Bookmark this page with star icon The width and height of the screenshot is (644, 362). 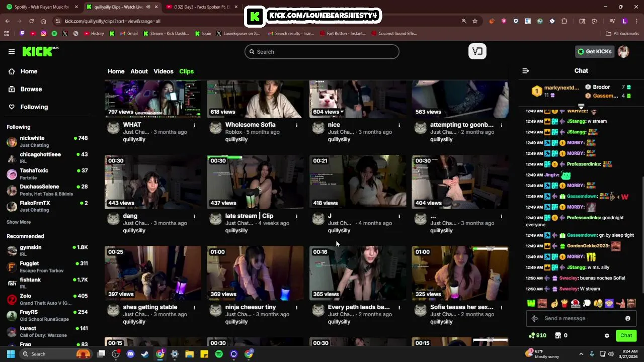[x=475, y=21]
